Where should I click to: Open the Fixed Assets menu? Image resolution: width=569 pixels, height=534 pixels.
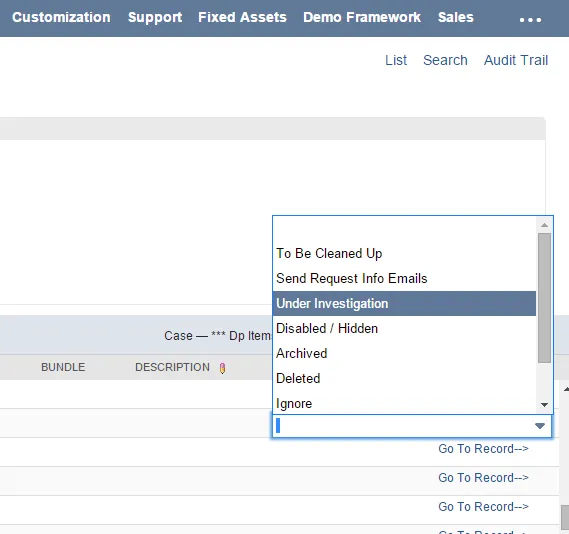[242, 17]
